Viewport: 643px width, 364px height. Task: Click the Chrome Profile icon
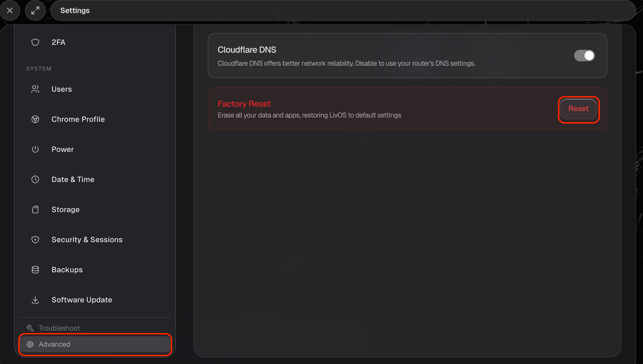pos(35,119)
